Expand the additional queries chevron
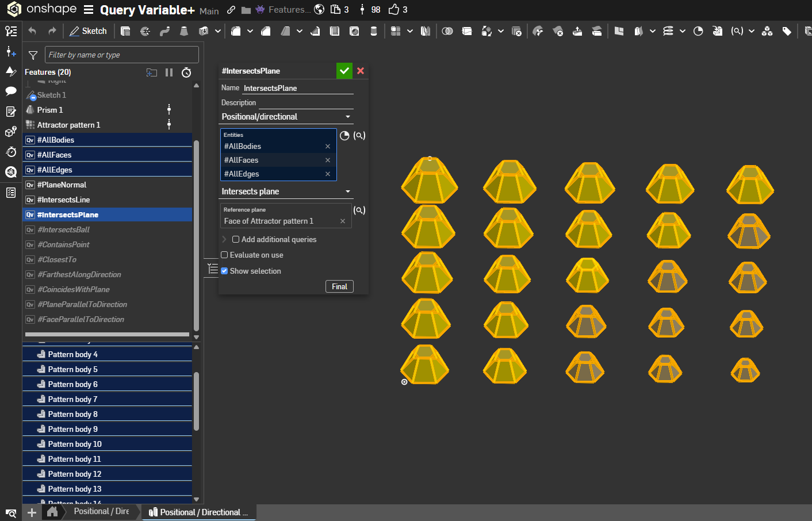 pos(224,239)
